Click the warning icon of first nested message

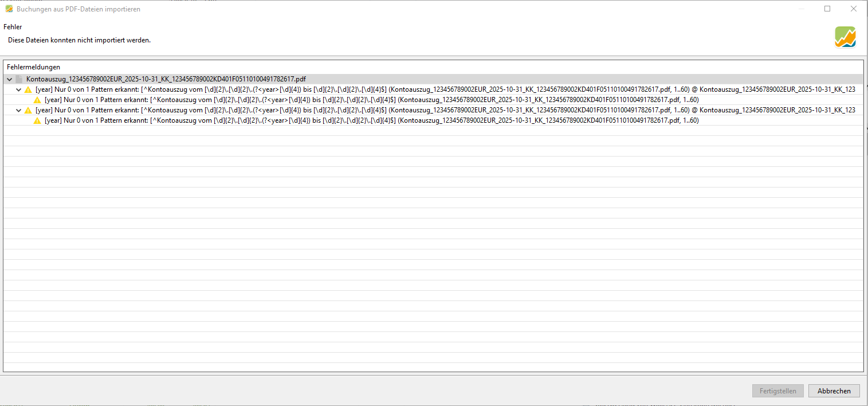37,100
